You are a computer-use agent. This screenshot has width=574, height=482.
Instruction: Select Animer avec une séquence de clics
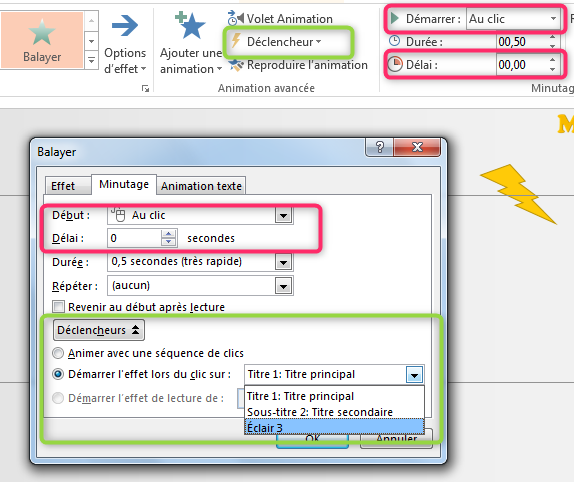coord(58,353)
